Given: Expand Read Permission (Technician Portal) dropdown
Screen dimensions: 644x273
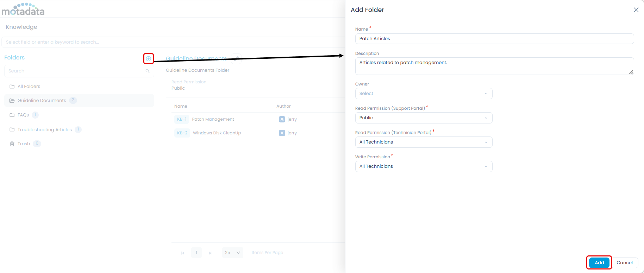Looking at the screenshot, I should (424, 142).
